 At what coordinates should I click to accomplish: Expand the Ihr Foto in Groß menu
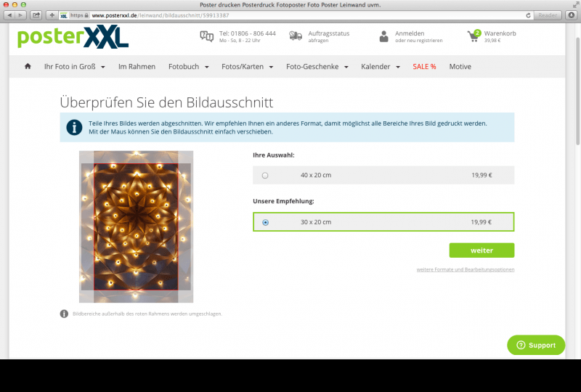coord(74,67)
